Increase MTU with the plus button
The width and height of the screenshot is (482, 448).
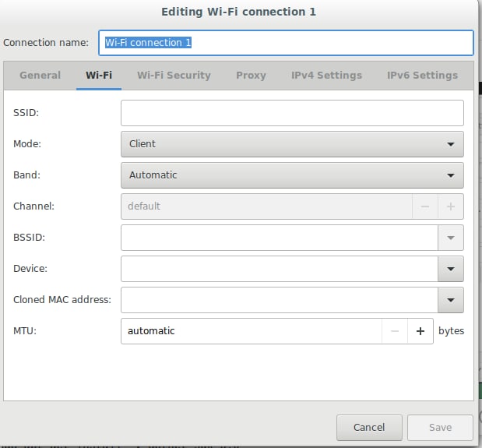point(420,331)
